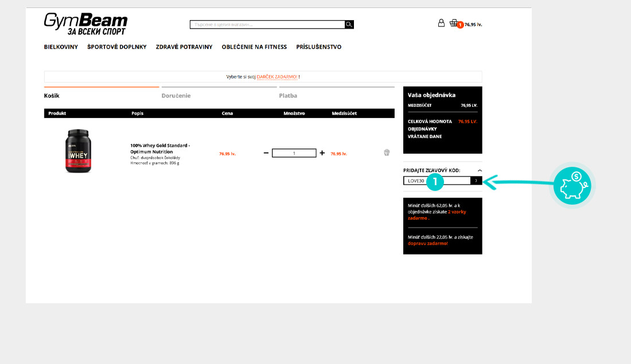Select the Košík step tab
The height and width of the screenshot is (364, 631).
pyautogui.click(x=52, y=96)
